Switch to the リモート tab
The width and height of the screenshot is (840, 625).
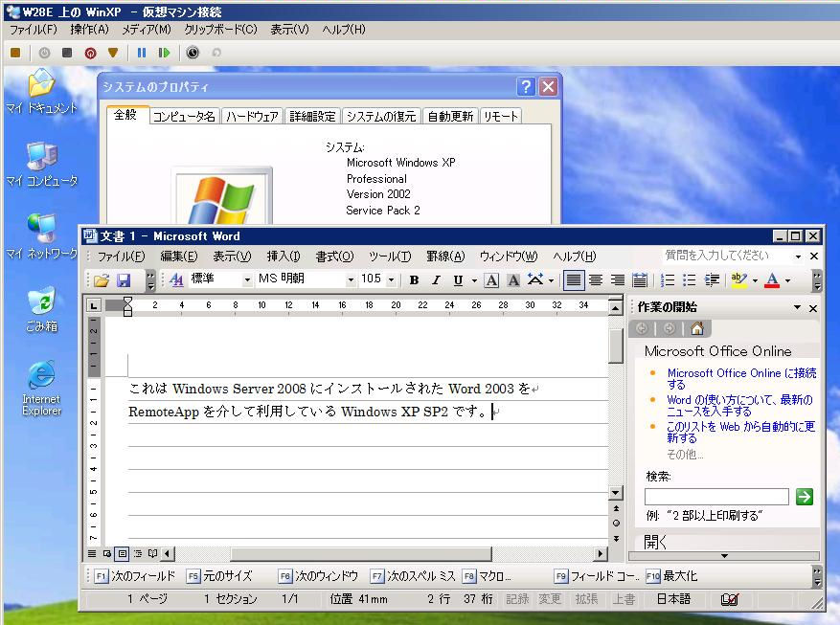[x=500, y=116]
